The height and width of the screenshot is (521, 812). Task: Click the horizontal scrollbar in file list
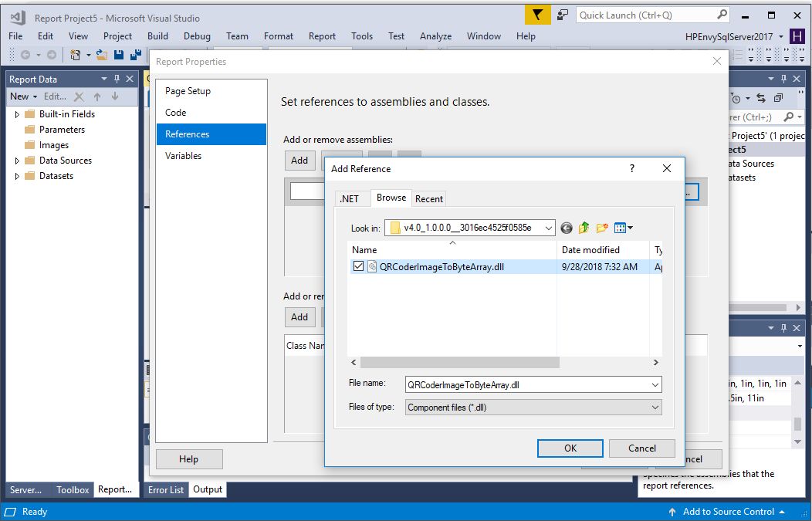(459, 362)
